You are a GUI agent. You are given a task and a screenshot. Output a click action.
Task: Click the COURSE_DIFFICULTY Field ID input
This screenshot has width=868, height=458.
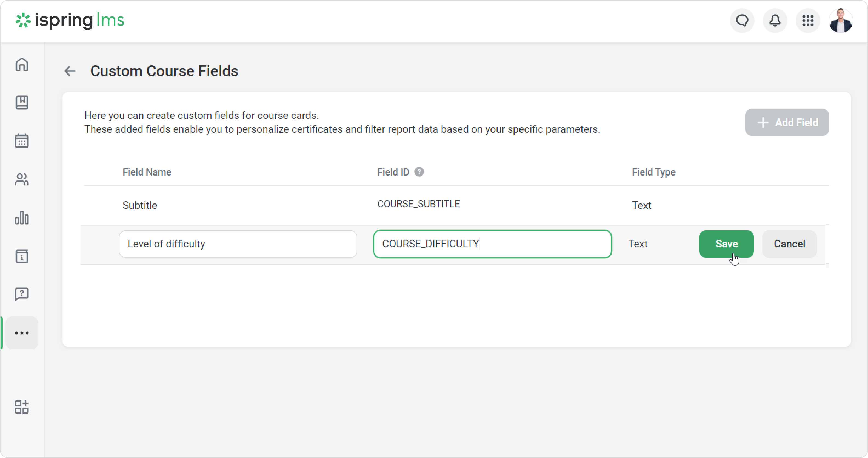pyautogui.click(x=492, y=244)
